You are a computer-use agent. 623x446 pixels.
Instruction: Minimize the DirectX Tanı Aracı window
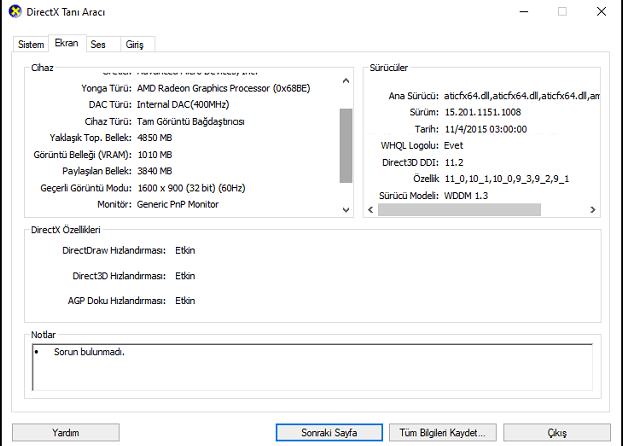524,12
